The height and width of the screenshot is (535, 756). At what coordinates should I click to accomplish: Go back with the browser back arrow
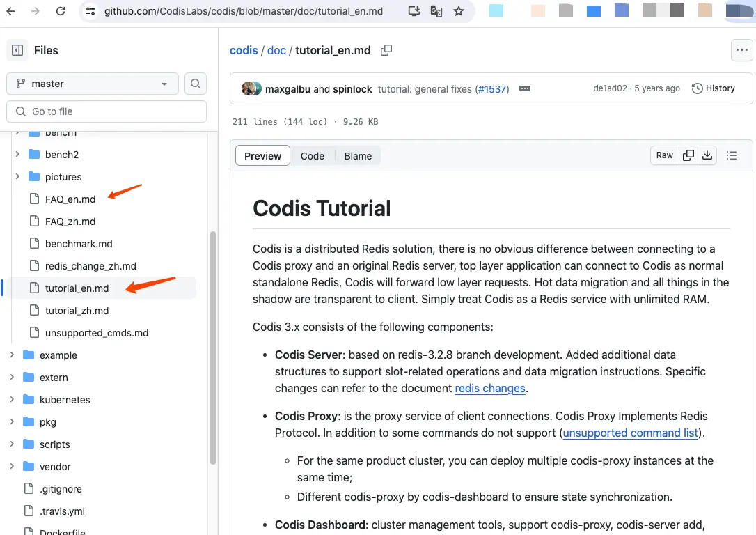(10, 10)
